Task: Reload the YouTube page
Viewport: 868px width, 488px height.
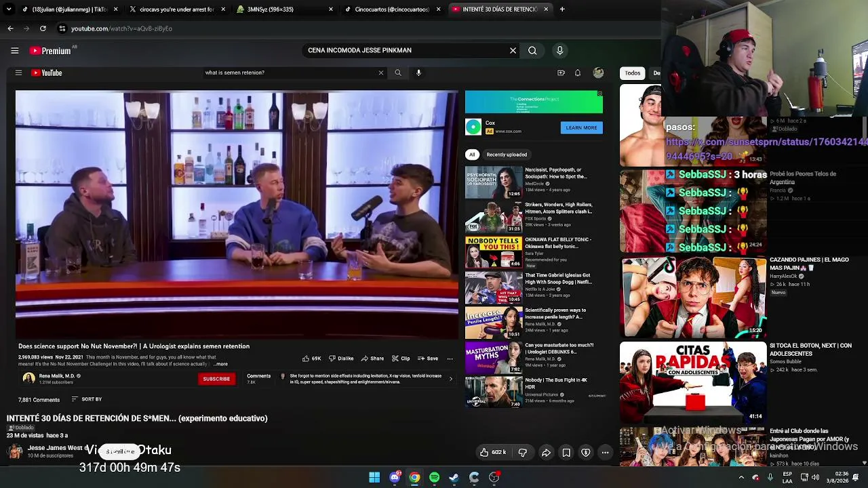Action: (x=43, y=28)
